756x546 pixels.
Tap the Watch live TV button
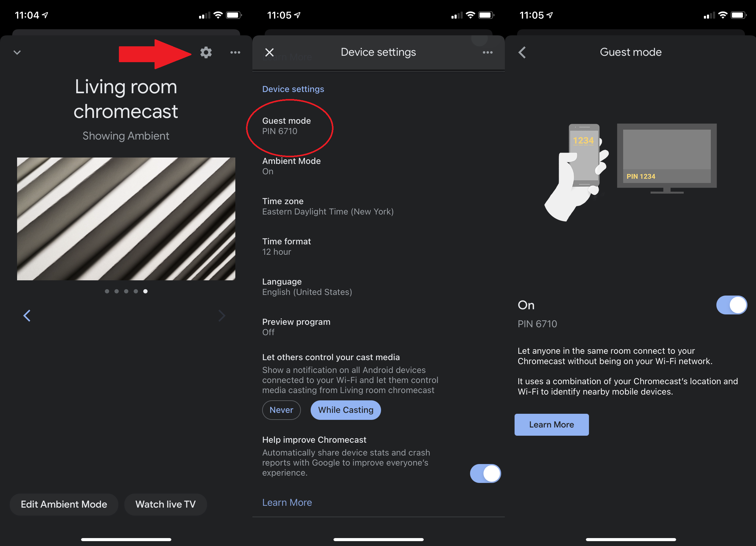[165, 504]
